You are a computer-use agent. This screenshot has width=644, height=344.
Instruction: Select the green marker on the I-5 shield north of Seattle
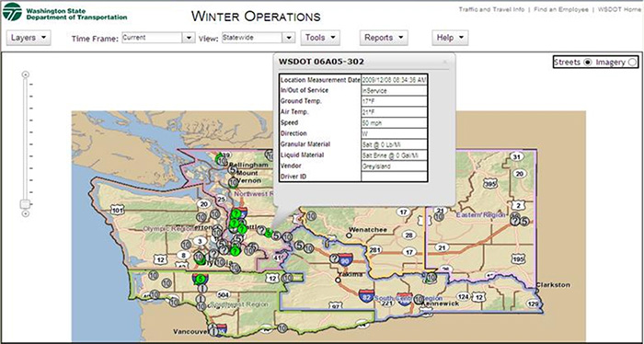pos(236,214)
